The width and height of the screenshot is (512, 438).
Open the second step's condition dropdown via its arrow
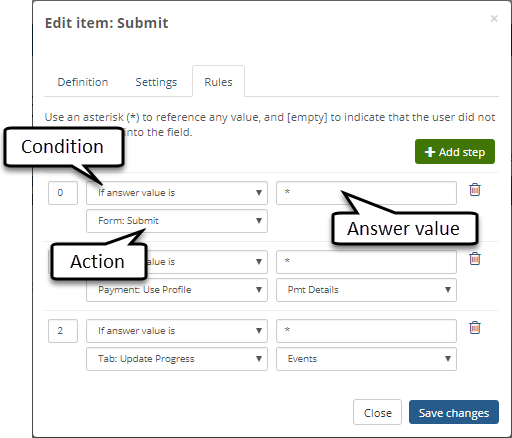[259, 262]
